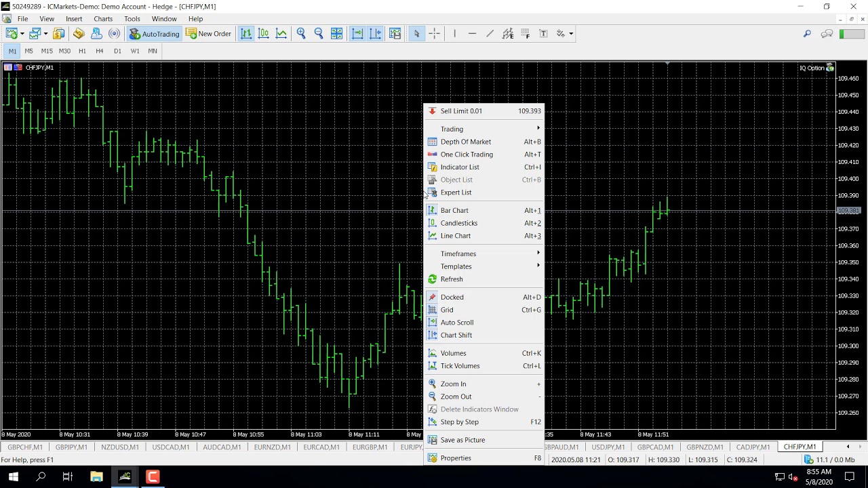Select the equidistant channel tool
Image resolution: width=868 pixels, height=488 pixels.
click(507, 33)
